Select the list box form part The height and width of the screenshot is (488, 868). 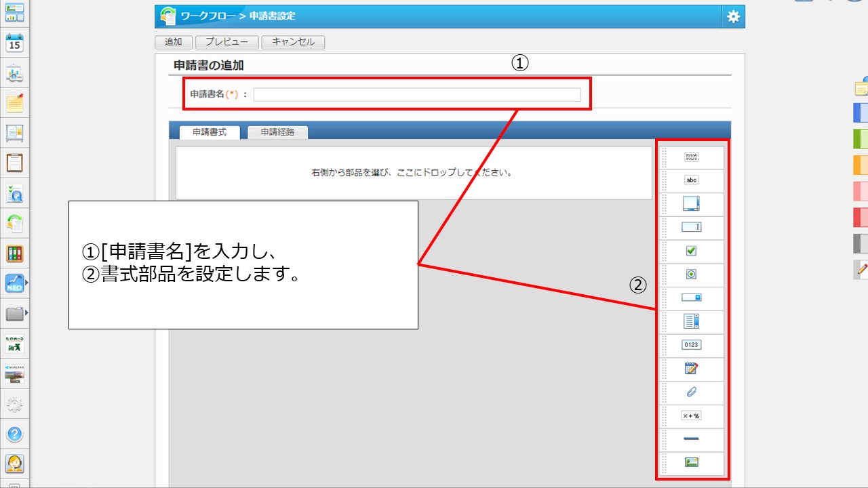[x=691, y=321]
